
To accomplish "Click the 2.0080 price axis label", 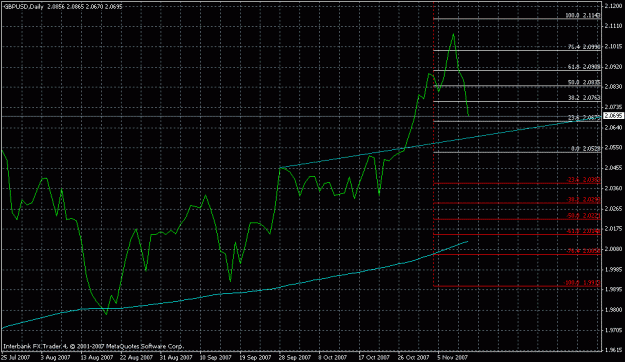I will pos(613,249).
